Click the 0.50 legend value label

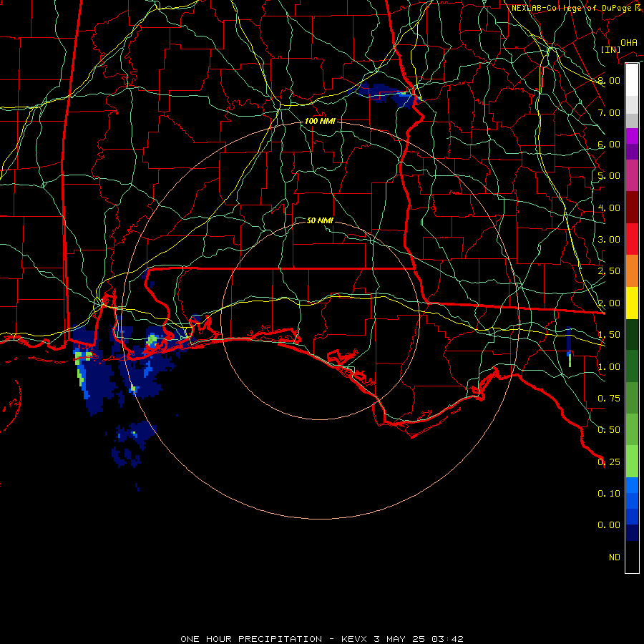[609, 429]
